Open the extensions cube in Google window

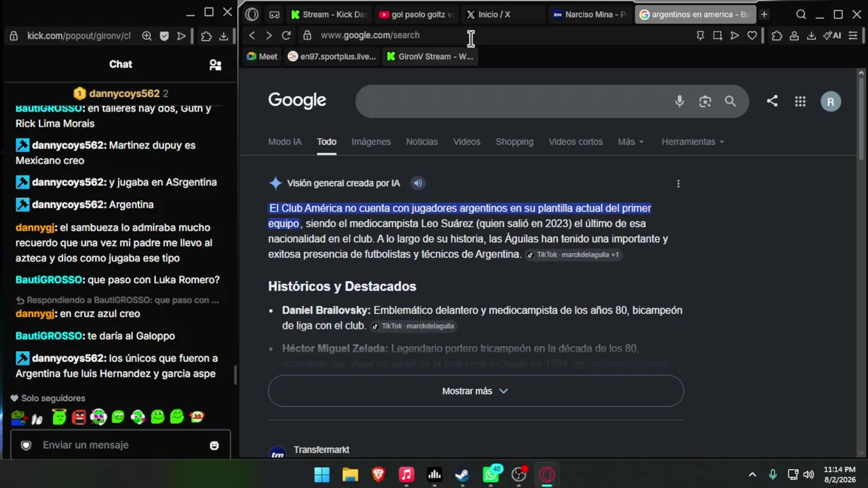click(777, 35)
